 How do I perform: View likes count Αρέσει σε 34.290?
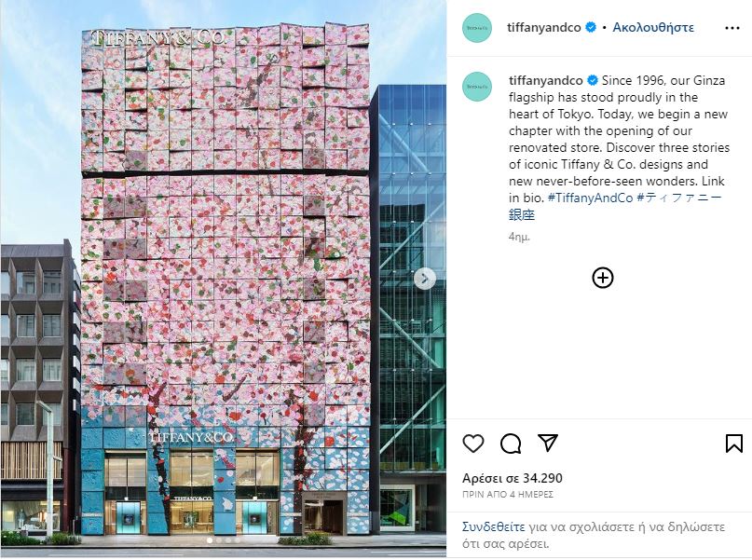[513, 478]
